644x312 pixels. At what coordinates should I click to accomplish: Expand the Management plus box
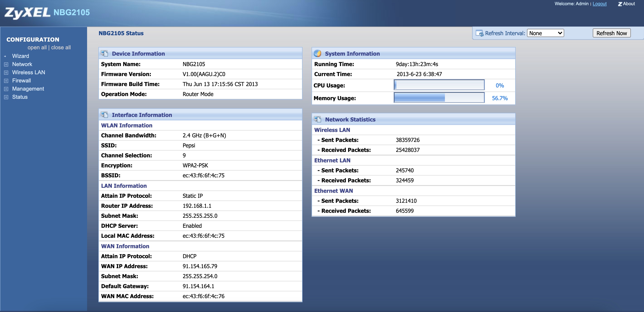point(6,89)
